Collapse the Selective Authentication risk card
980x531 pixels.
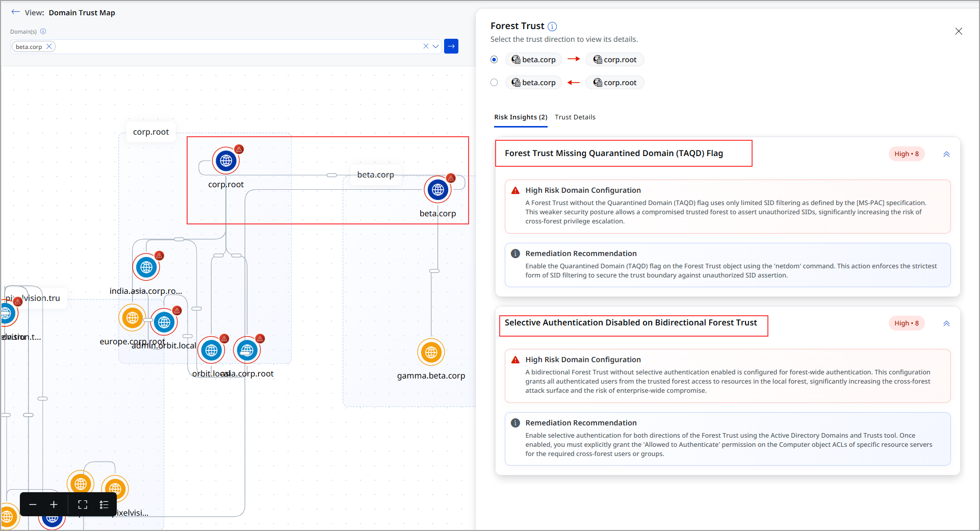point(946,323)
